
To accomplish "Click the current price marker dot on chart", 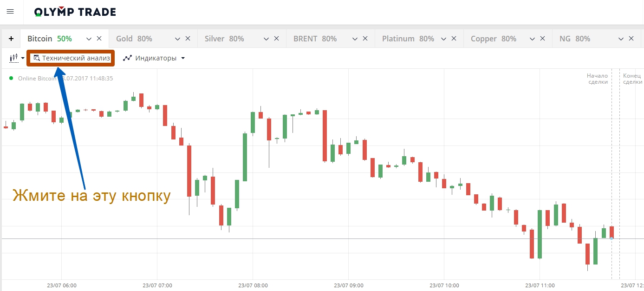I will pyautogui.click(x=611, y=238).
